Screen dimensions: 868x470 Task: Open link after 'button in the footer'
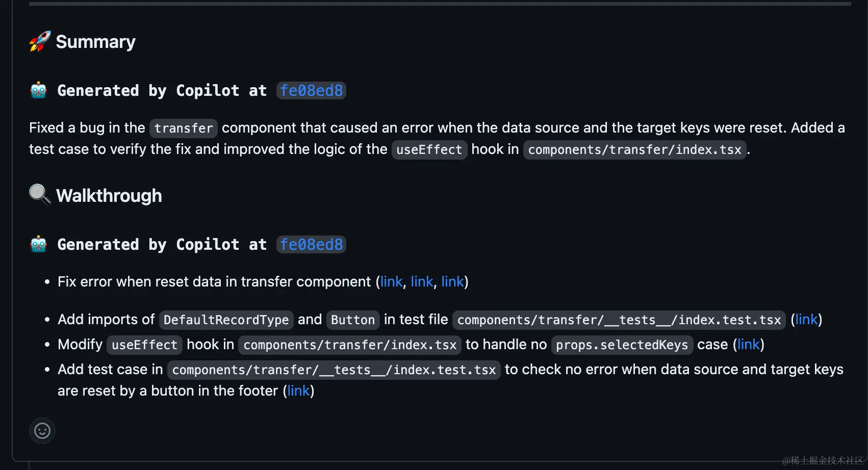tap(298, 390)
